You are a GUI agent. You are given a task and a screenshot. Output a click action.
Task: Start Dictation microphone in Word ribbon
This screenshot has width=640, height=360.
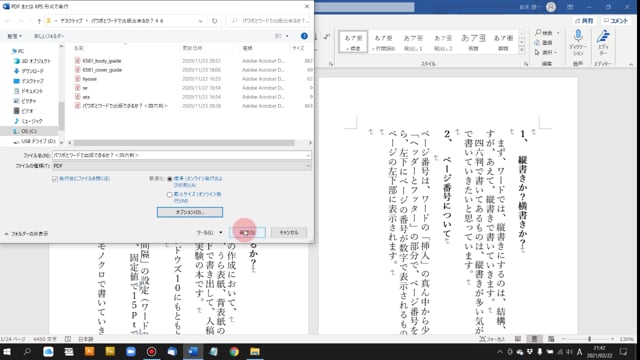578,42
